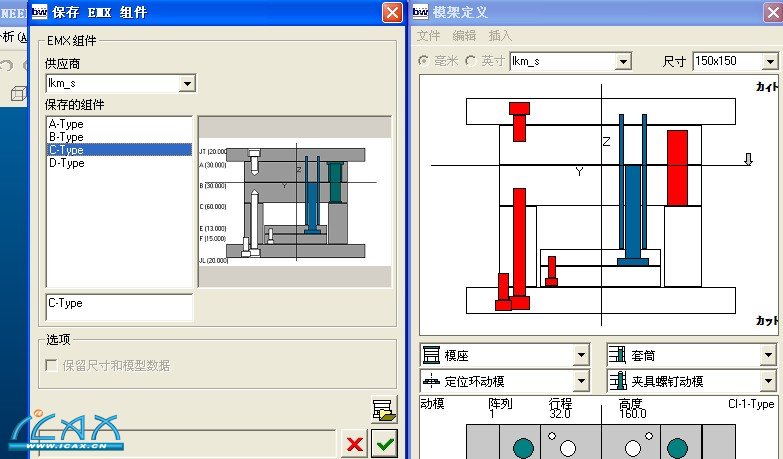Screen dimensions: 783x459
Task: Expand the 套筒 dropdown
Action: 768,355
